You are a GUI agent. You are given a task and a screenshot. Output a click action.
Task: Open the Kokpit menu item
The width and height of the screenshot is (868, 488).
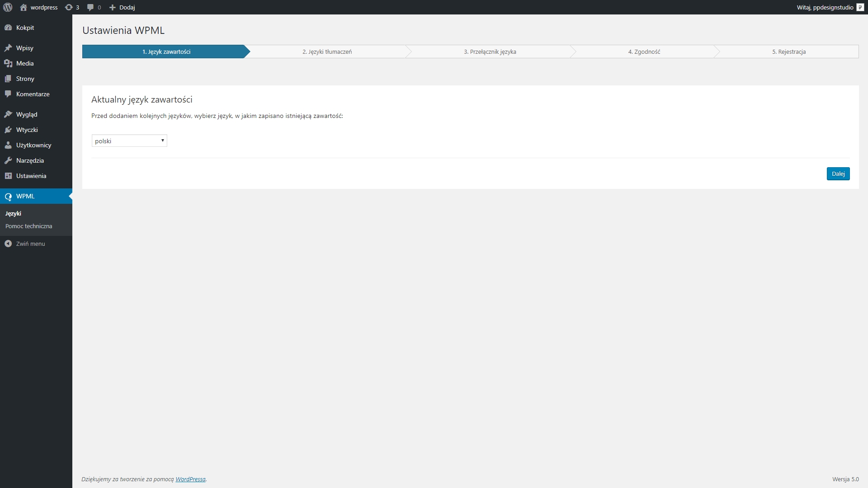point(36,28)
